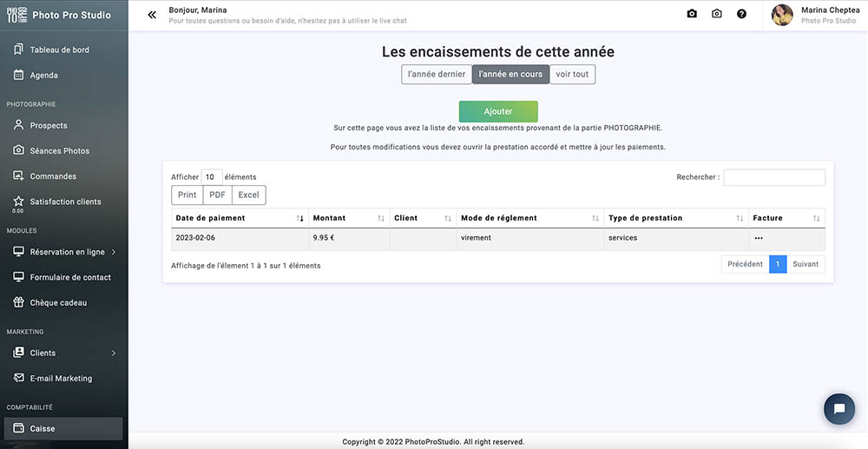This screenshot has height=449, width=868.
Task: Click the Clients contact-card icon
Action: [x=18, y=352]
